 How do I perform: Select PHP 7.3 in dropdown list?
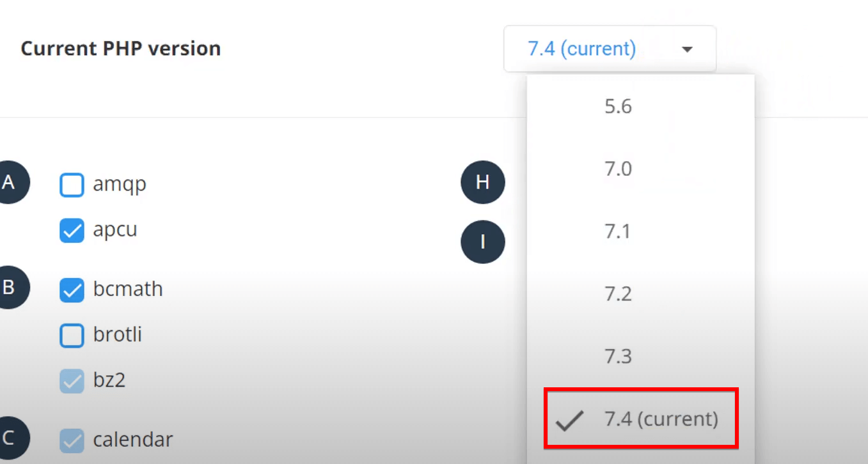pos(618,357)
